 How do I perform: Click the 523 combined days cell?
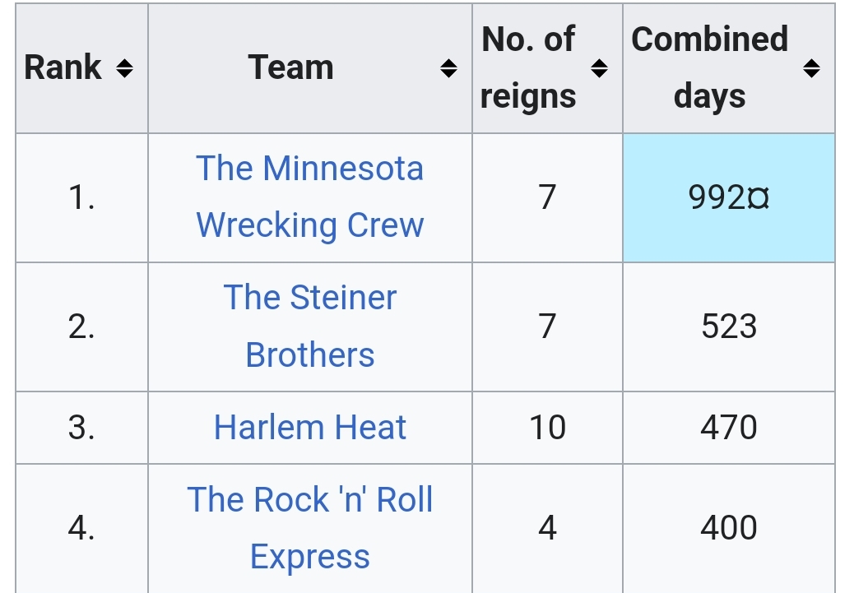[x=729, y=327]
